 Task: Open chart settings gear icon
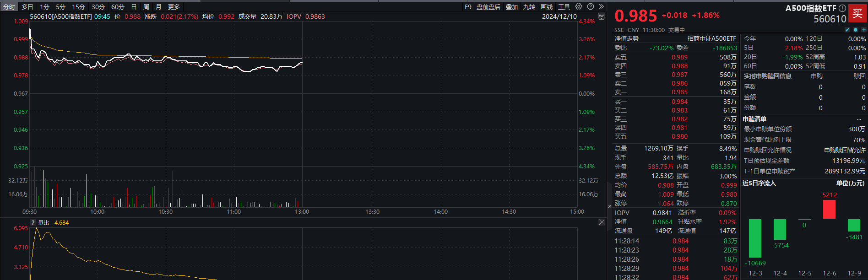(x=579, y=7)
